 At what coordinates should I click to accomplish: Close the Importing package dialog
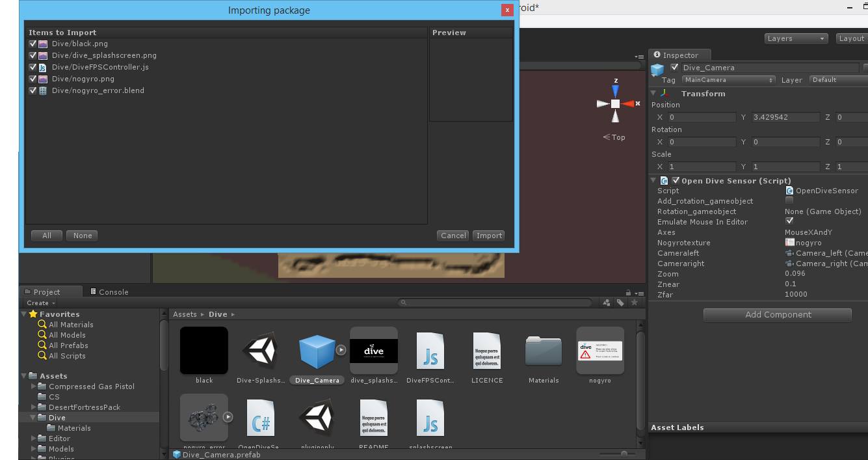[508, 10]
